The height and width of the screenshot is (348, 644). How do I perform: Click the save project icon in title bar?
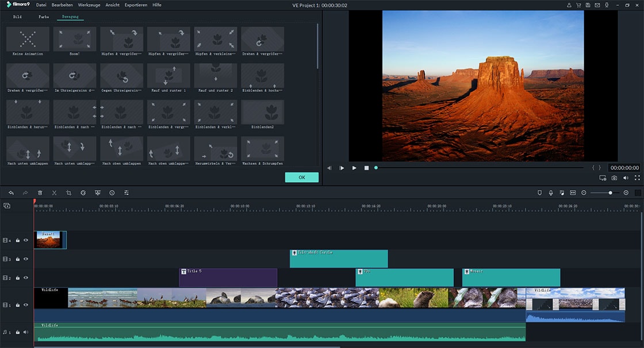588,5
